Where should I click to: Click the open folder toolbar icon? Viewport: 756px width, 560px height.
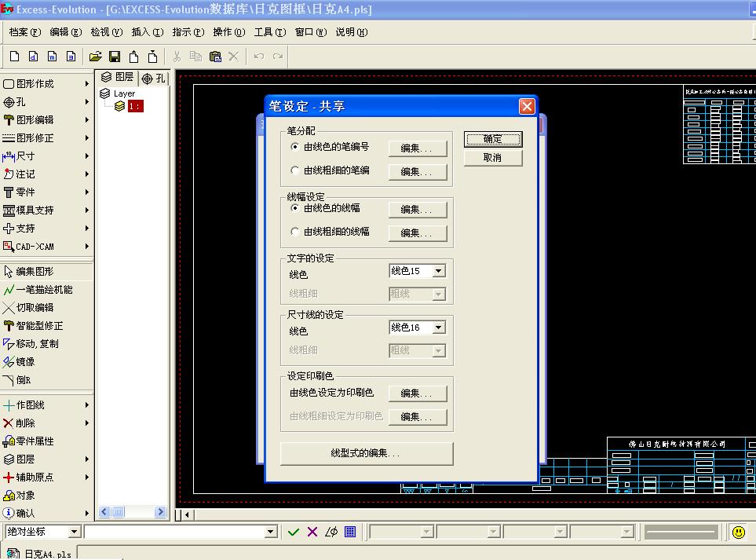point(96,57)
